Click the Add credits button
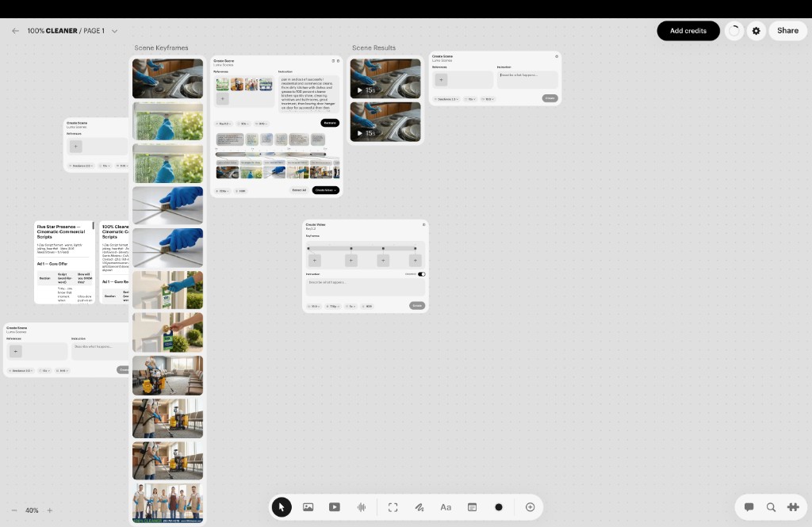 click(688, 31)
